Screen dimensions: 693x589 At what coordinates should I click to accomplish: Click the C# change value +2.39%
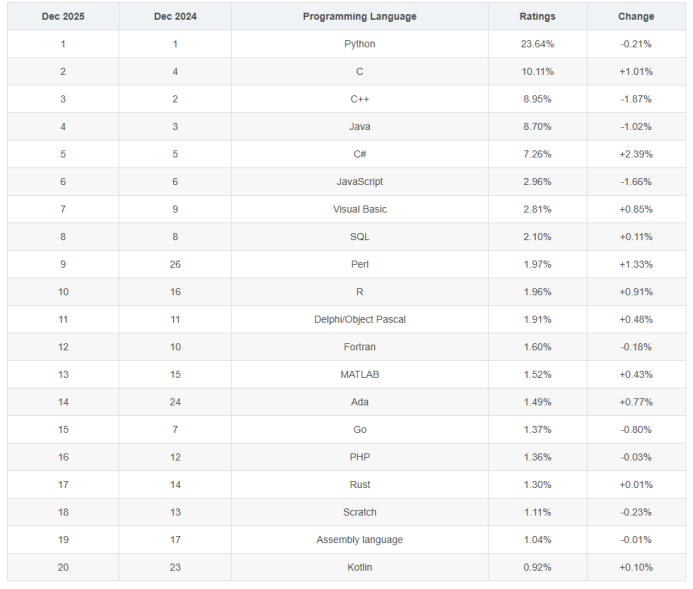(636, 154)
